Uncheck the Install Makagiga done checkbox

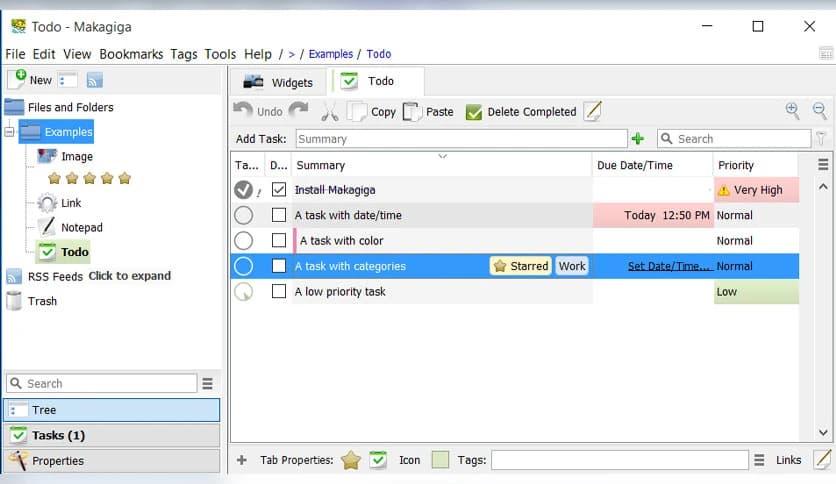pos(278,189)
